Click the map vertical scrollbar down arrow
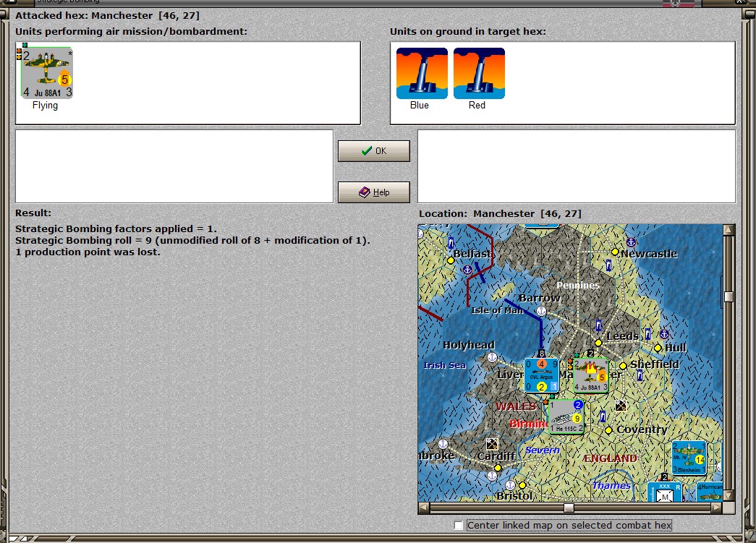The image size is (756, 543). tap(729, 496)
